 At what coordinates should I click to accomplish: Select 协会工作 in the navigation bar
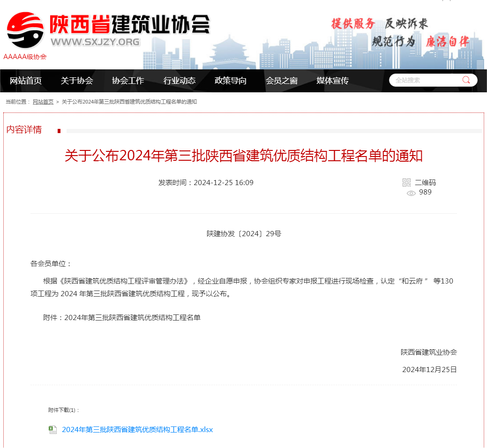click(x=128, y=81)
